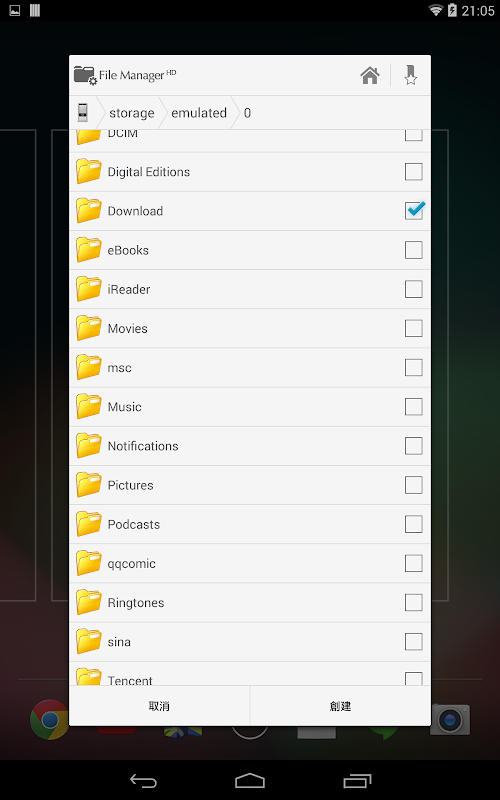Check the Notifications checkbox

[x=414, y=446]
